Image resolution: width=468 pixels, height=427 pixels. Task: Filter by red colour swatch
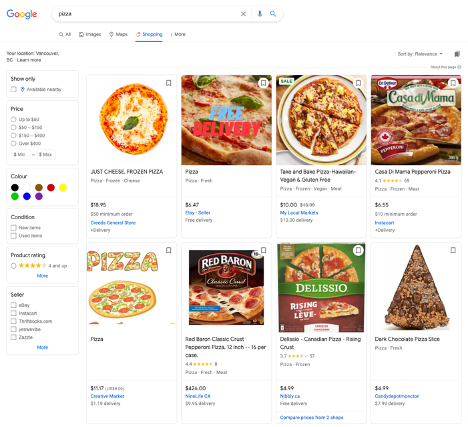coord(51,188)
